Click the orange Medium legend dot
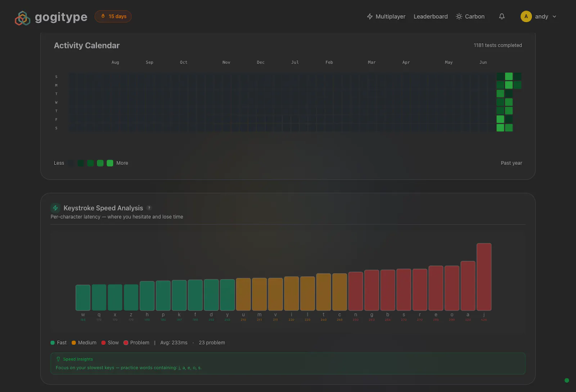This screenshot has height=392, width=576. click(74, 343)
